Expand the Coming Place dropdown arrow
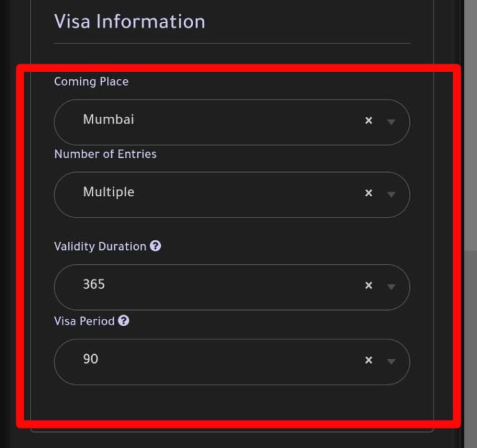The height and width of the screenshot is (448, 477). coord(391,122)
